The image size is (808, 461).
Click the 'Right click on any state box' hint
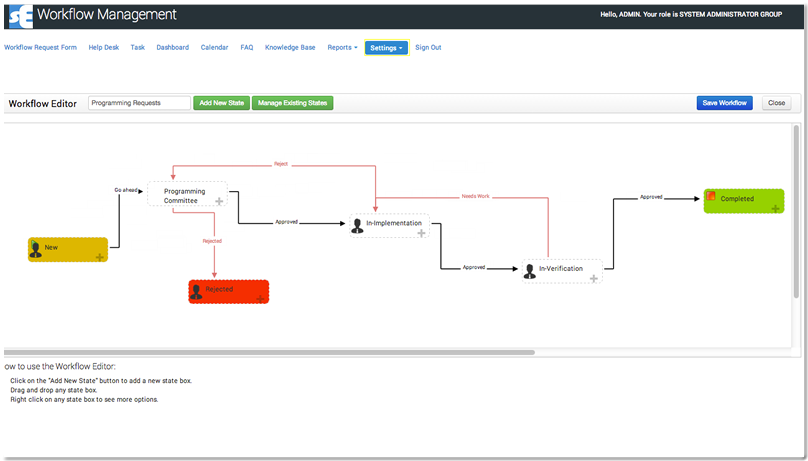[x=84, y=399]
